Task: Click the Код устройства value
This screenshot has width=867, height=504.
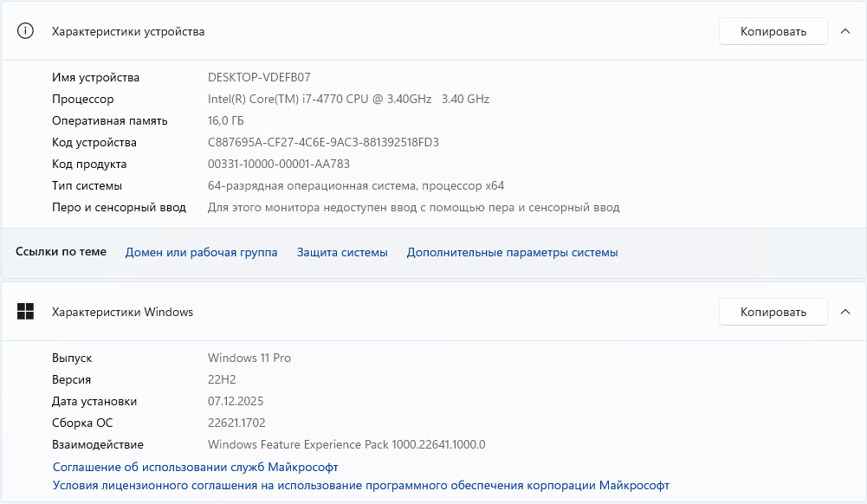Action: pos(323,142)
